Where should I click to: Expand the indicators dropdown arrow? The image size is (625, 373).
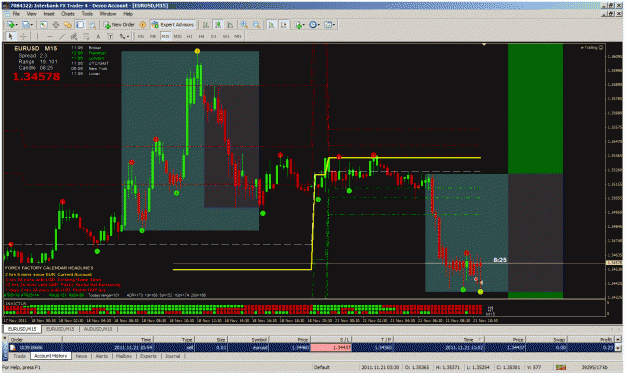click(x=304, y=25)
